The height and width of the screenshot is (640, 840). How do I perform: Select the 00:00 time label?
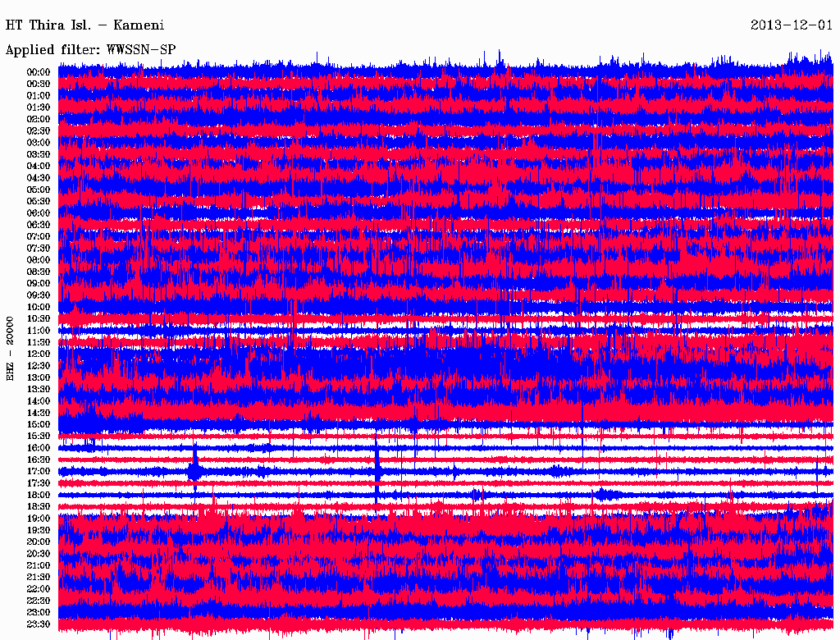[x=39, y=72]
